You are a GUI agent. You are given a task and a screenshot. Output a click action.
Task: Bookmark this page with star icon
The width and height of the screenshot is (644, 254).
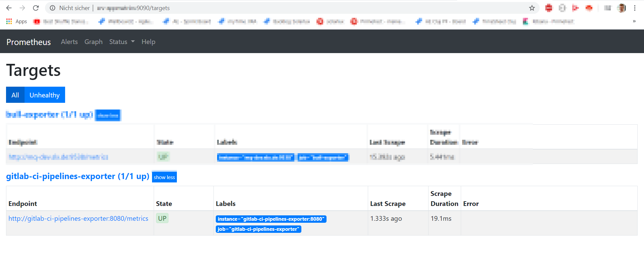click(x=532, y=8)
